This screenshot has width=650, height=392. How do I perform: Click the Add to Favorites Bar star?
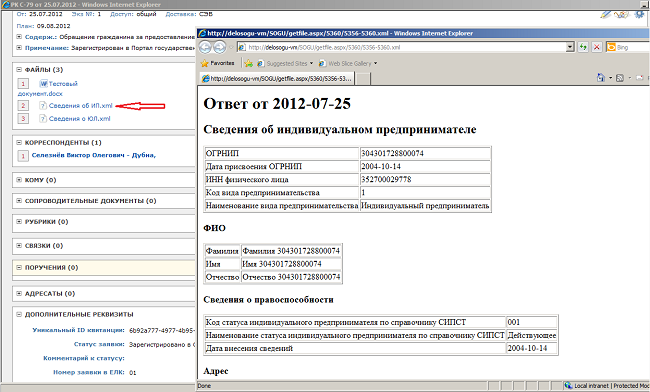248,63
